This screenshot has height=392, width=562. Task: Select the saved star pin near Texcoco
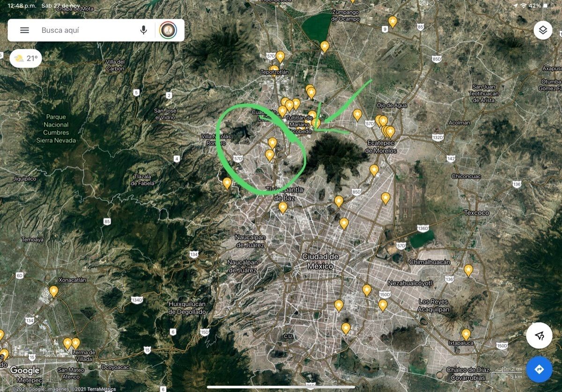point(468,270)
